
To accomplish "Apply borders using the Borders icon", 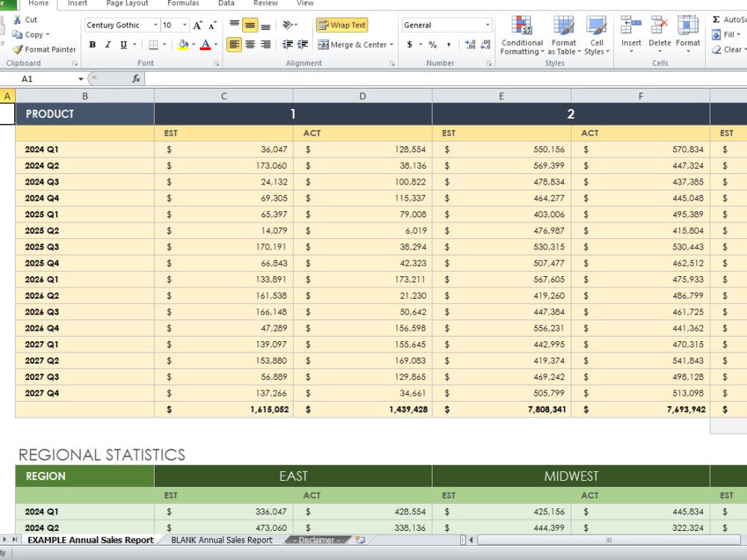I will pyautogui.click(x=153, y=45).
